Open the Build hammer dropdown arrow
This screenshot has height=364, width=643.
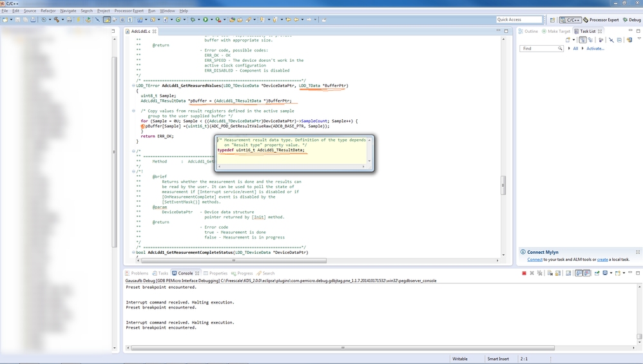62,20
